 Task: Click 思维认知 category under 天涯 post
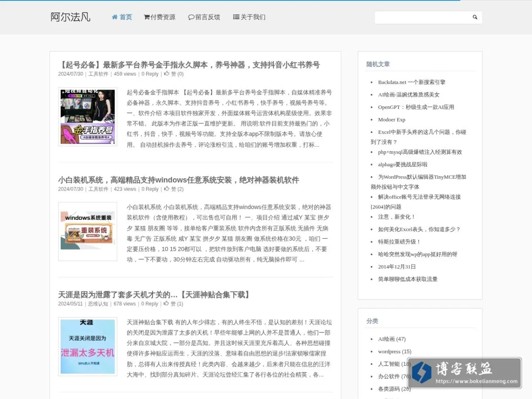tap(98, 304)
